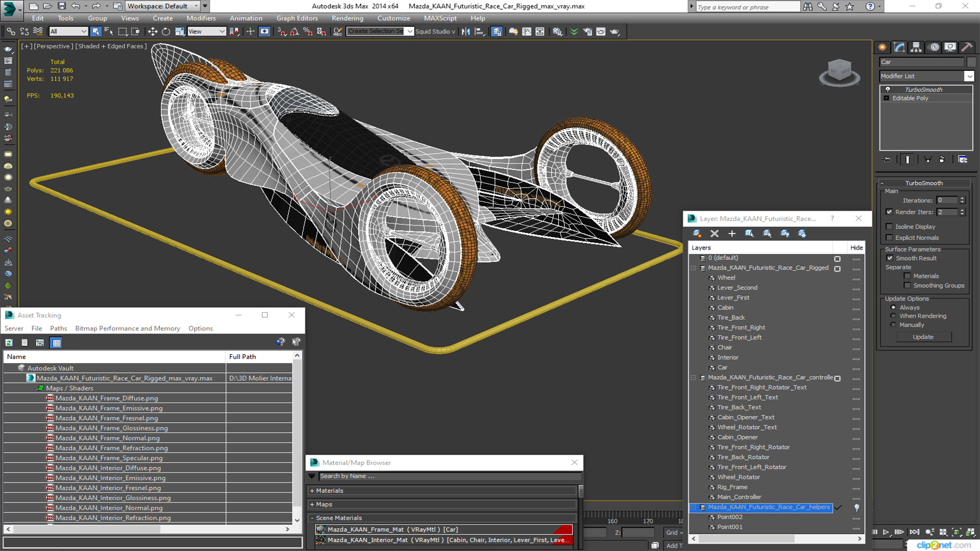This screenshot has width=980, height=551.
Task: Click the Hide column header in Layers
Action: point(856,248)
